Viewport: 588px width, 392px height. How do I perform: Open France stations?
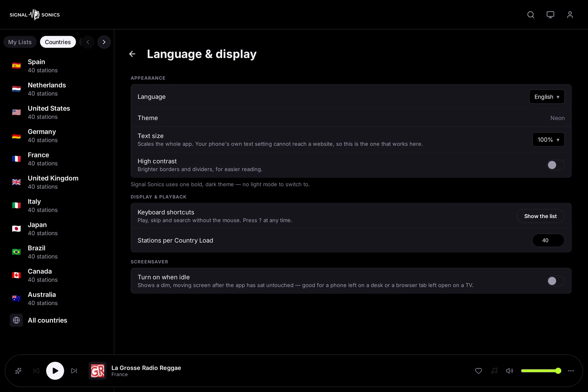coord(57,159)
